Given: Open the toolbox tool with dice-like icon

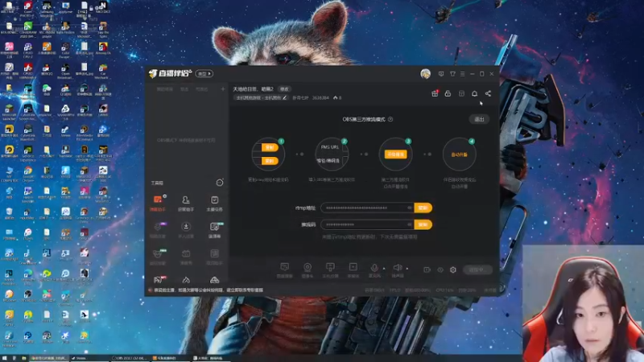Looking at the screenshot, I should [x=214, y=230].
